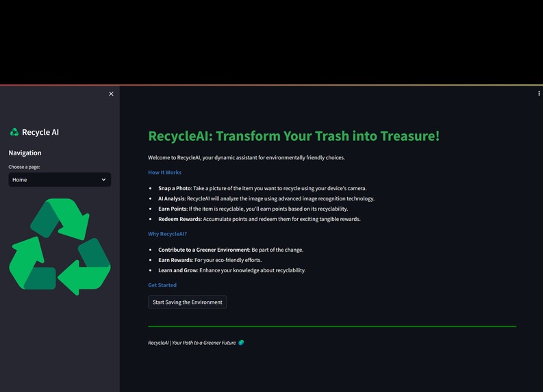Click the small recycle logo beside Recycle AI
The image size is (543, 392).
[14, 132]
